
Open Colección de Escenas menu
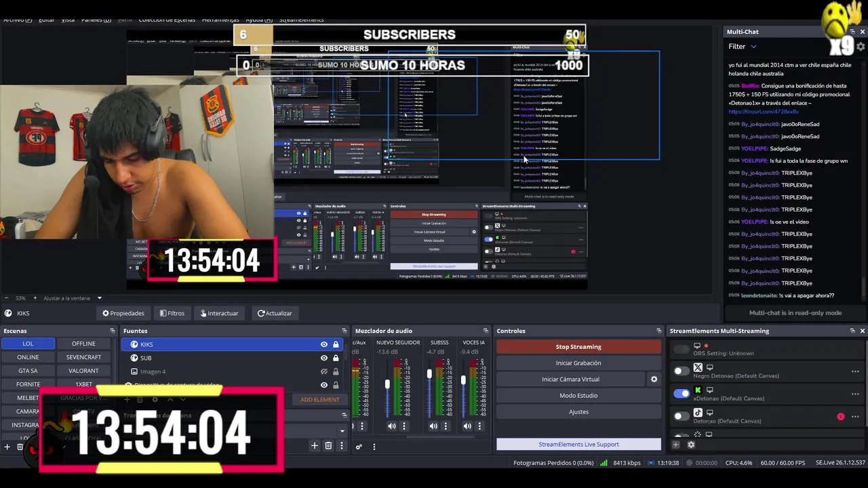click(167, 20)
